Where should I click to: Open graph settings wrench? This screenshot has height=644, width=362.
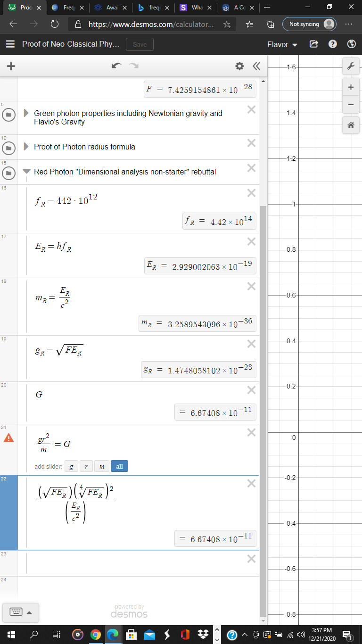point(350,67)
